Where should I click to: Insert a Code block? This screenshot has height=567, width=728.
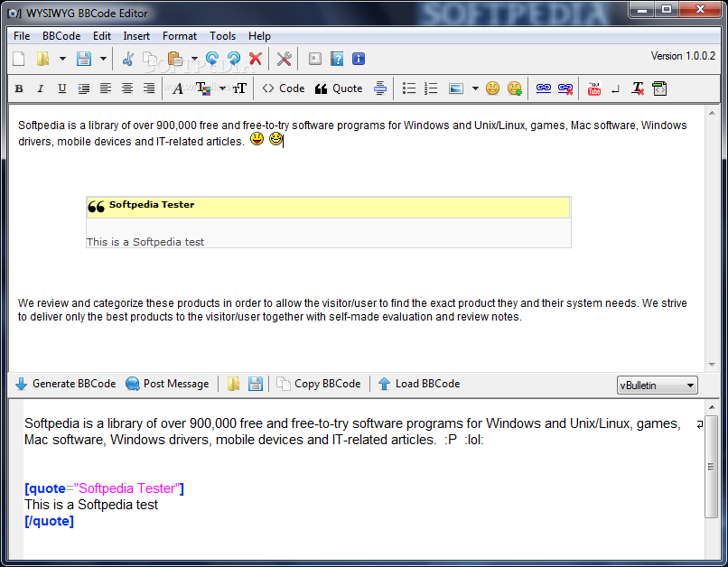pyautogui.click(x=284, y=88)
